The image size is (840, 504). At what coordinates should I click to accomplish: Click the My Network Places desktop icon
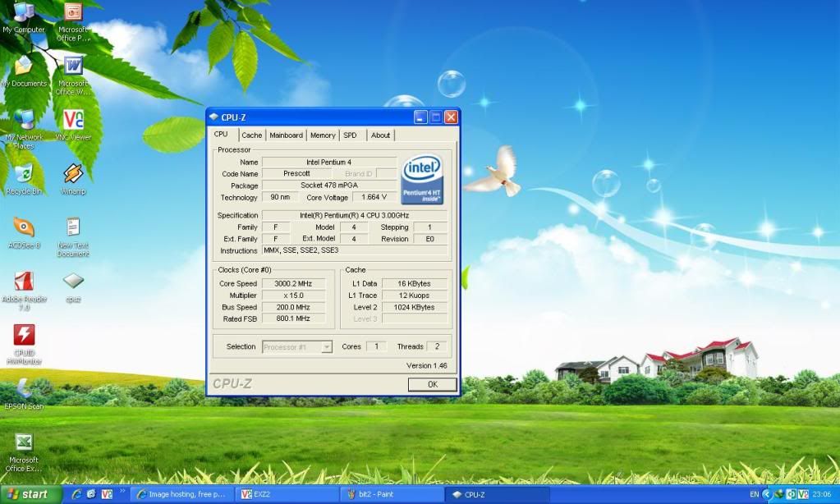click(x=24, y=129)
